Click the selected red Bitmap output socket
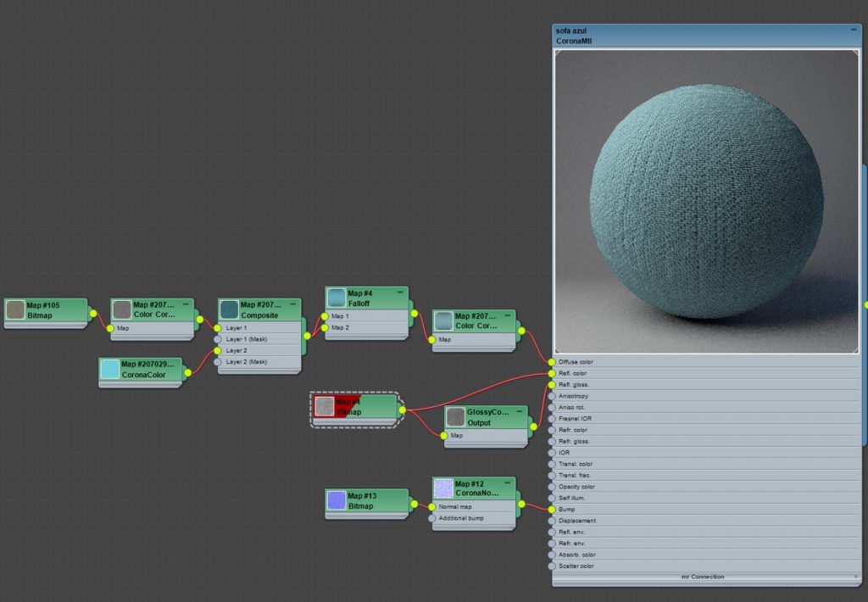Image resolution: width=868 pixels, height=602 pixels. 402,410
